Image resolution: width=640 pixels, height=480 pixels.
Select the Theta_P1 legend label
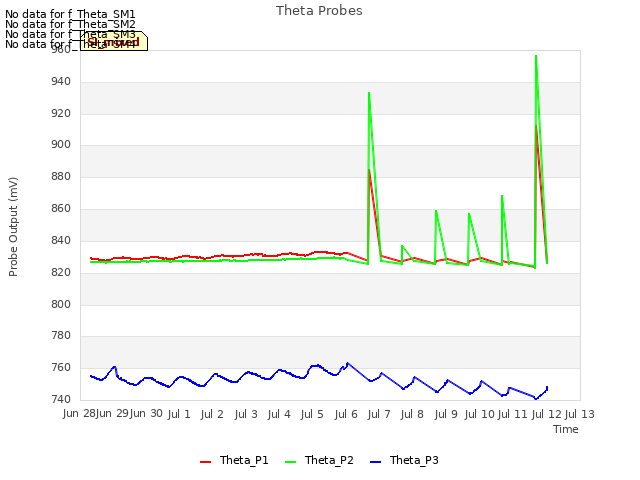point(244,460)
